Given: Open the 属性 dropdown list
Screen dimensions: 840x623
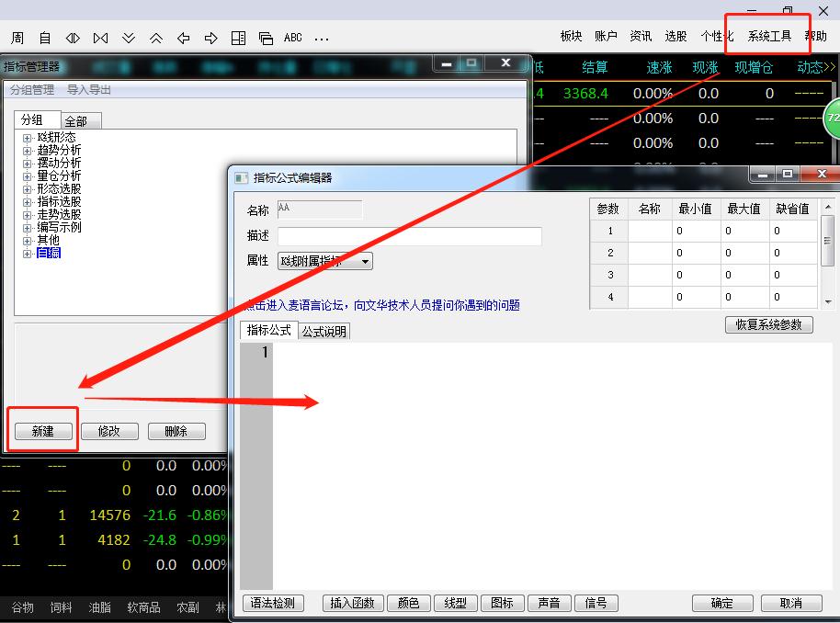Looking at the screenshot, I should click(x=366, y=261).
